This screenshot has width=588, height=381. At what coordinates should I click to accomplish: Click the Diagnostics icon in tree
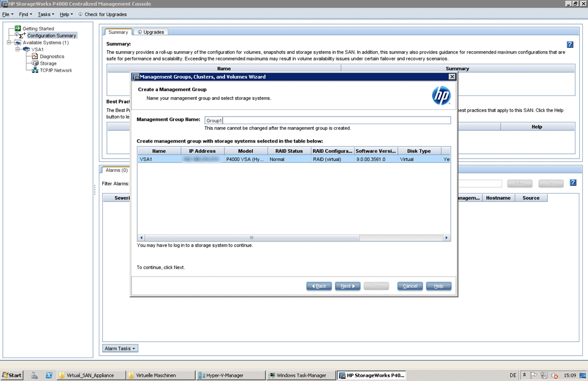click(35, 56)
